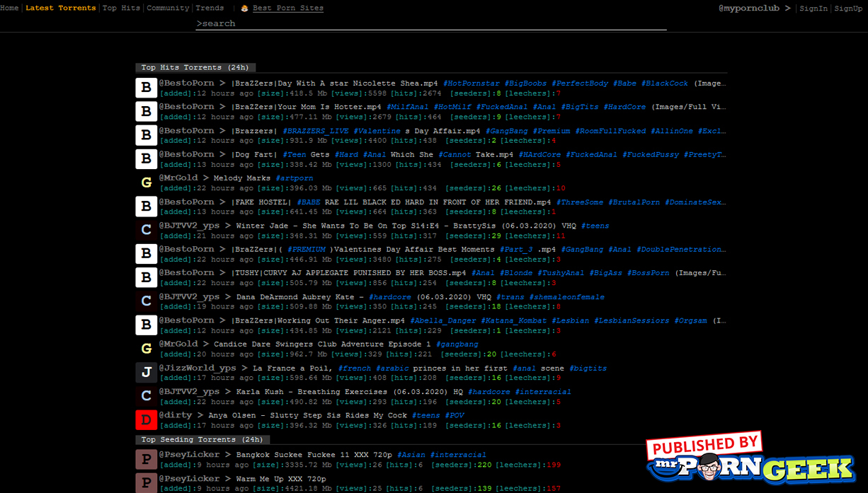Click the icon beside Best Porn Sites link
868x493 pixels.
tap(244, 8)
